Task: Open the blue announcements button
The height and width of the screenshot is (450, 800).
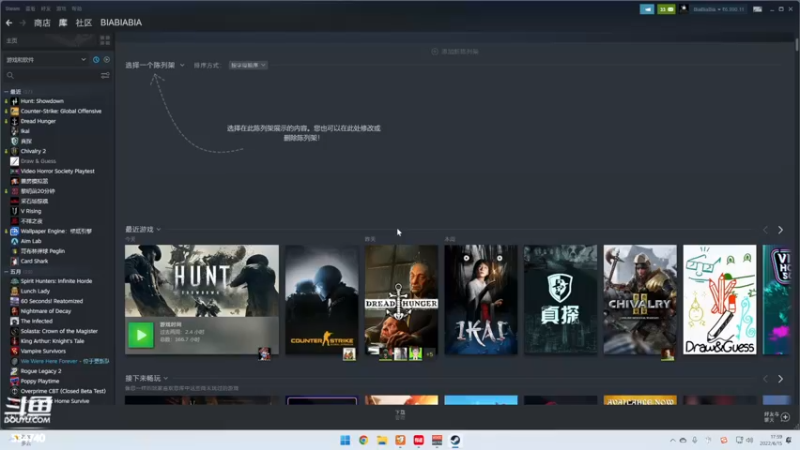Action: [x=647, y=9]
